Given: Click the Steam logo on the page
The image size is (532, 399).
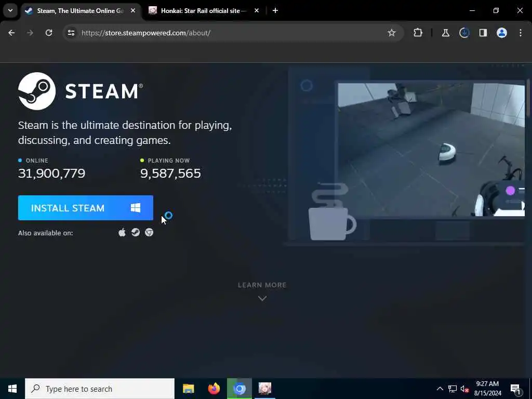Looking at the screenshot, I should [81, 91].
